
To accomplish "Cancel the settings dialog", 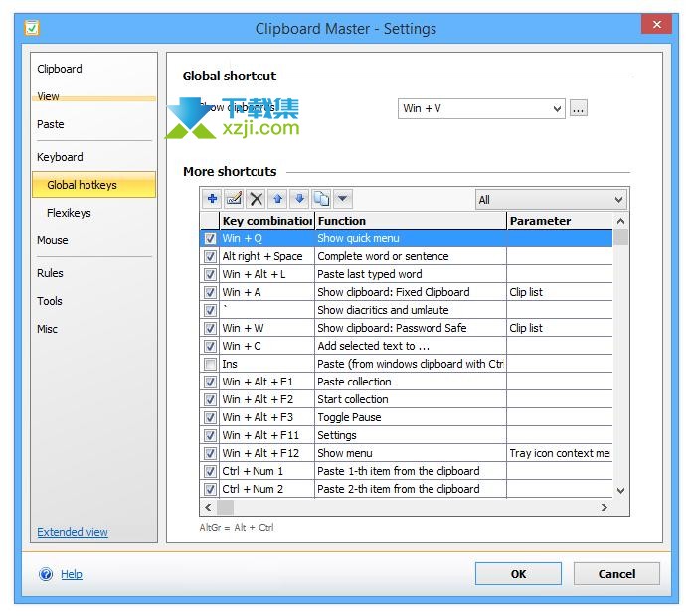I will pos(616,574).
